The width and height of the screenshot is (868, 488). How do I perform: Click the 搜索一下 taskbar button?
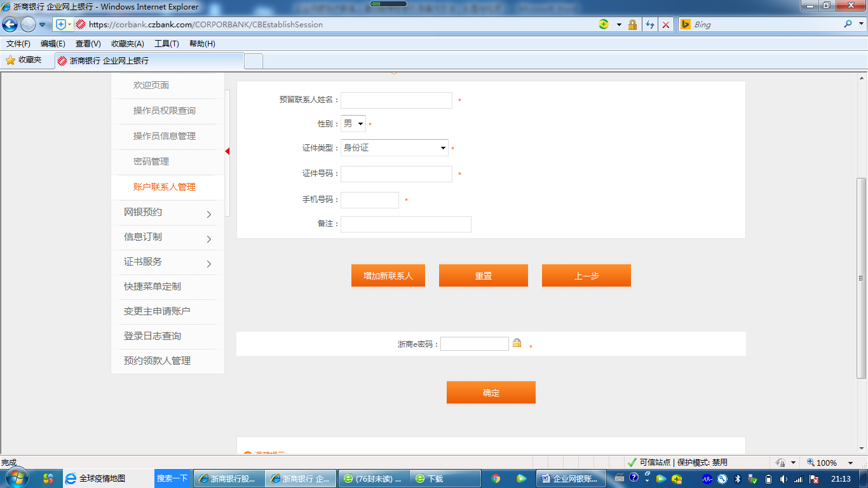[x=172, y=478]
